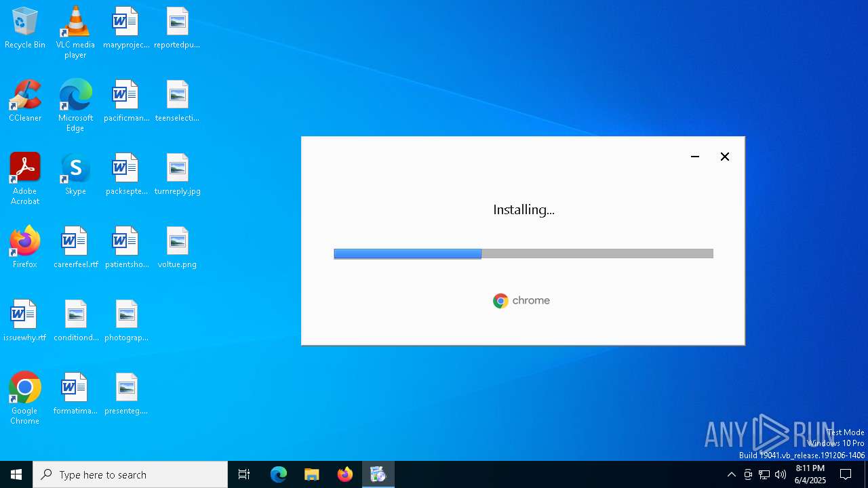Open the Recycle Bin desktop icon

(25, 28)
